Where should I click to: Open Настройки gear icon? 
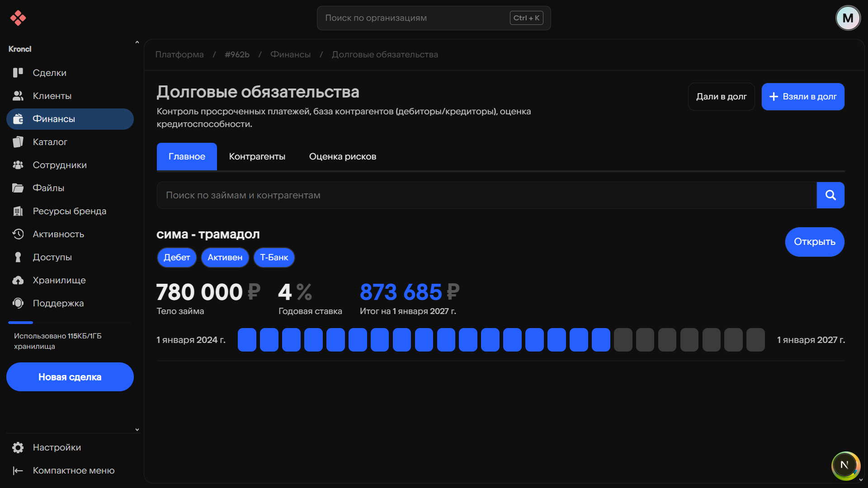[x=18, y=447]
